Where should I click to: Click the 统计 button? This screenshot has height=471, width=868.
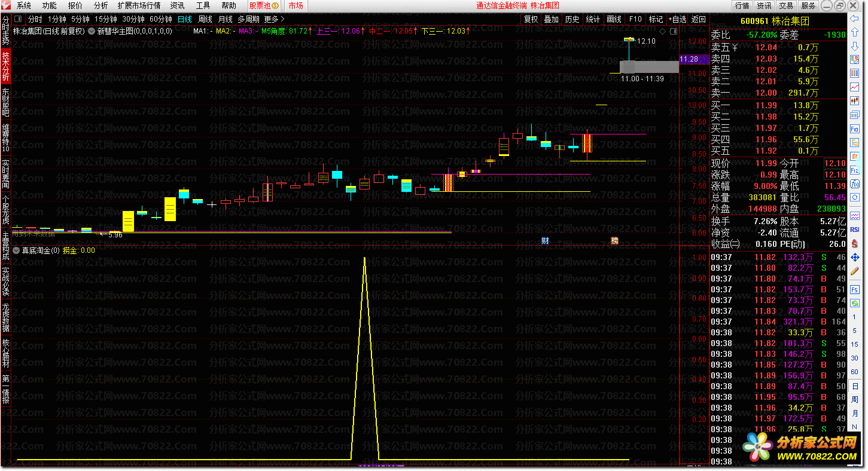593,19
